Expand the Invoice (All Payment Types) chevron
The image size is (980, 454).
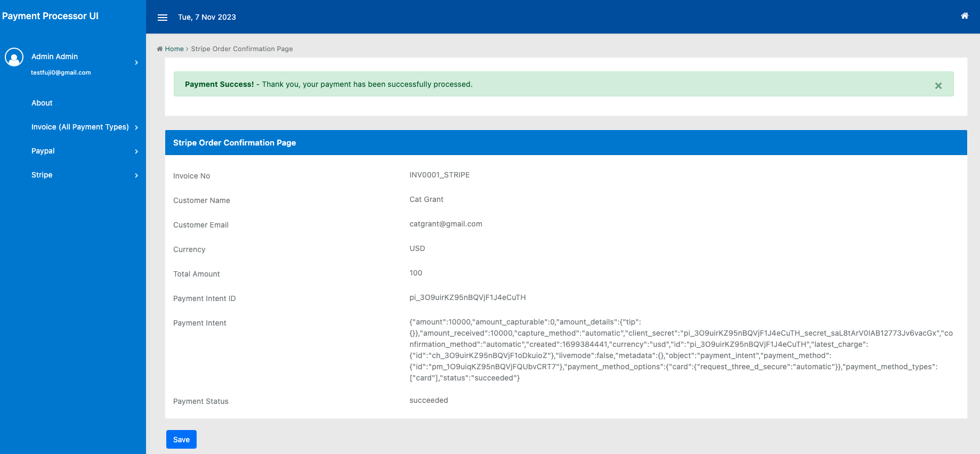136,127
